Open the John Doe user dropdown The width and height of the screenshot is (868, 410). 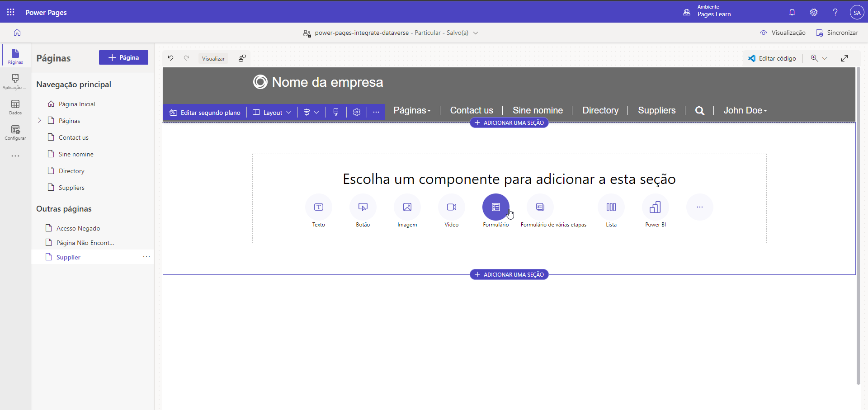tap(745, 110)
